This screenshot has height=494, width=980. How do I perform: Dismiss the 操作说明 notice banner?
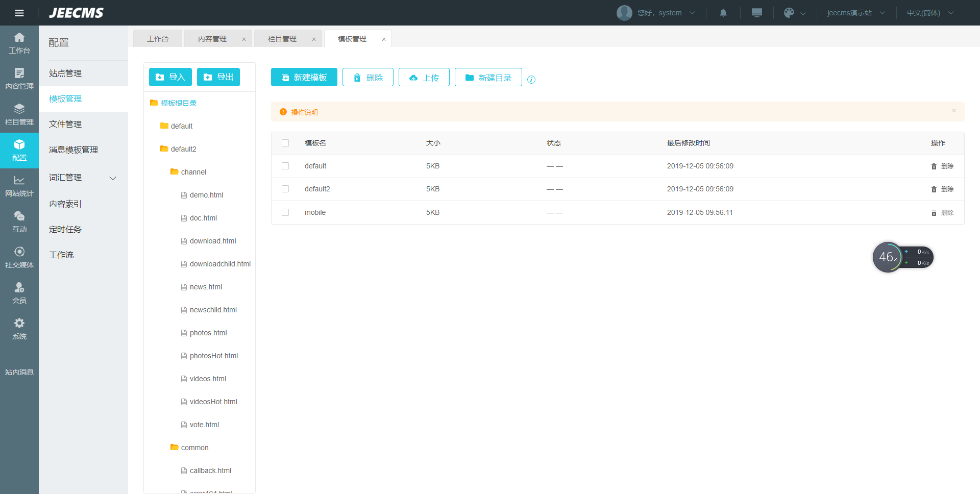point(953,111)
